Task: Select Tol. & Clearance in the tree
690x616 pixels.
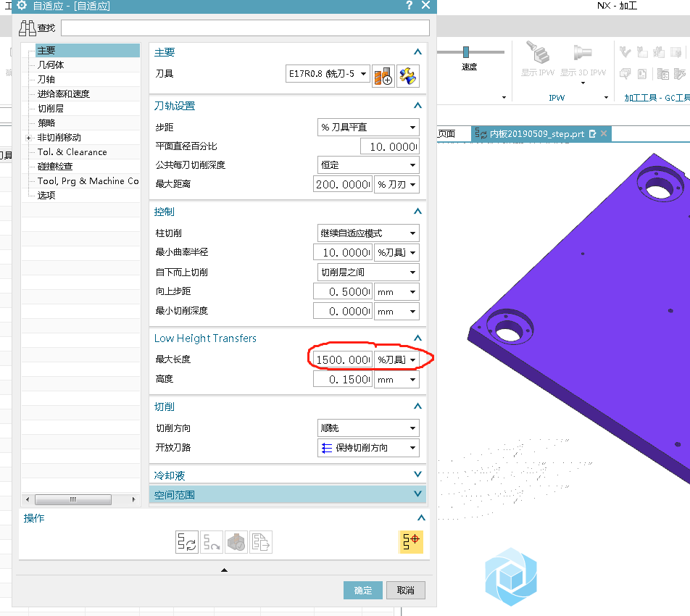Action: (72, 151)
